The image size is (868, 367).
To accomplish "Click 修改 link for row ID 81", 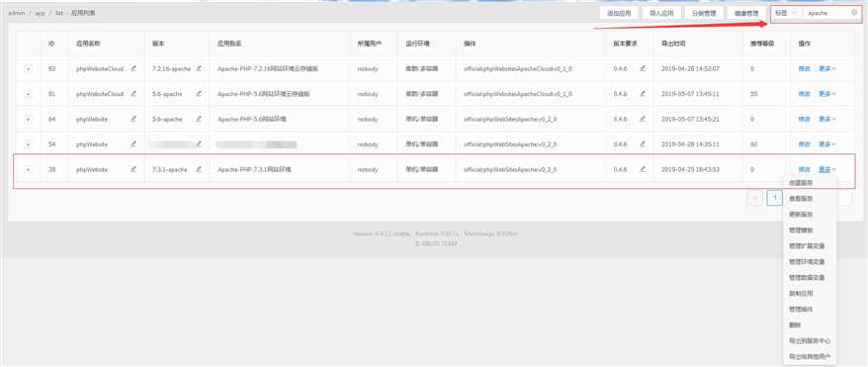I will 804,94.
